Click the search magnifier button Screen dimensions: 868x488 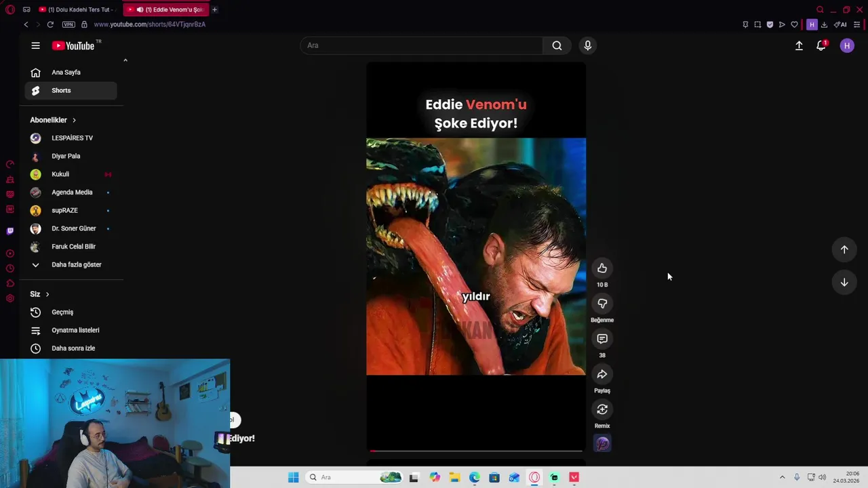tap(557, 45)
